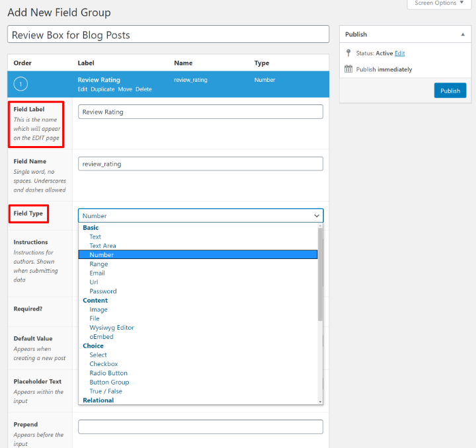Click the review_rating name in blue row

[x=190, y=80]
